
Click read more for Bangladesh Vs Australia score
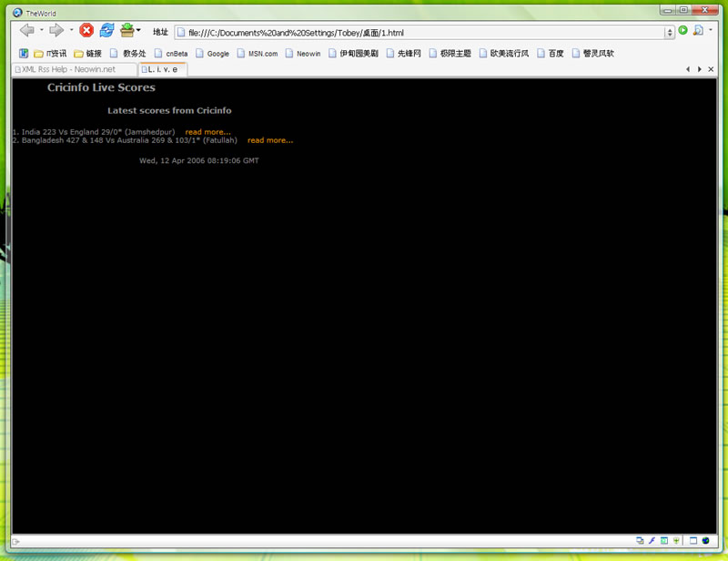point(270,140)
